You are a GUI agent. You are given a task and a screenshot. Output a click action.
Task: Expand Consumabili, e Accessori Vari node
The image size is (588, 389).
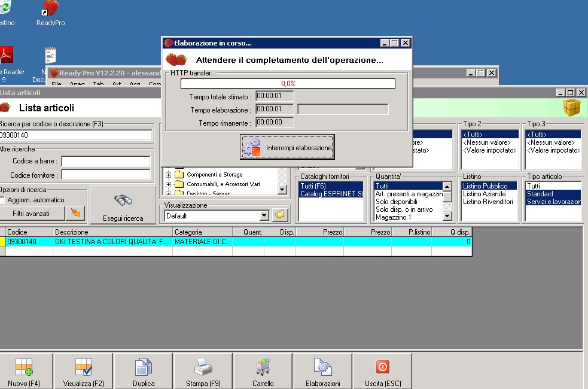coord(168,184)
